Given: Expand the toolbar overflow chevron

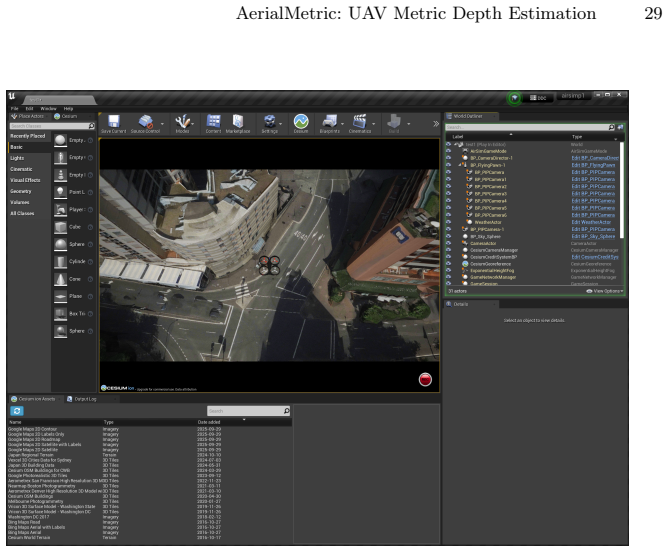Looking at the screenshot, I should (x=436, y=124).
